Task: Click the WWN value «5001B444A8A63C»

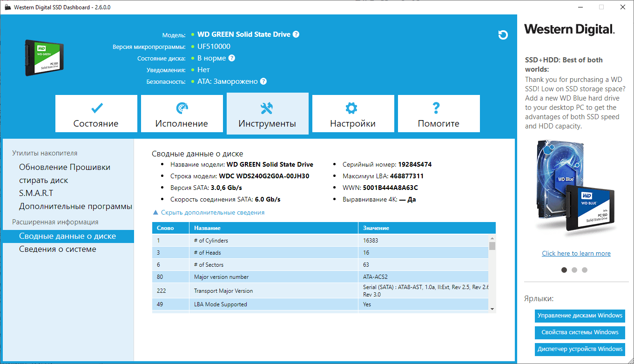Action: click(391, 188)
